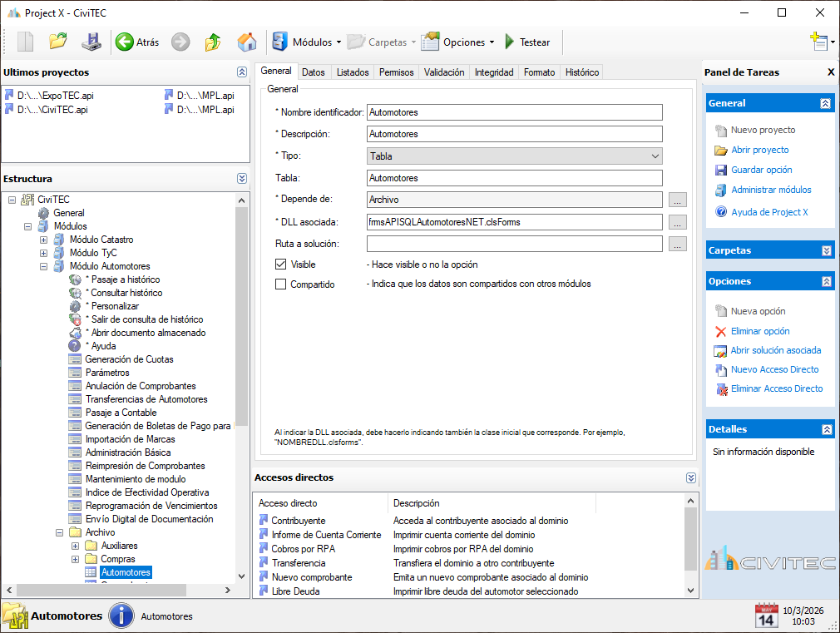Click the save disk toolbar icon

coord(91,42)
